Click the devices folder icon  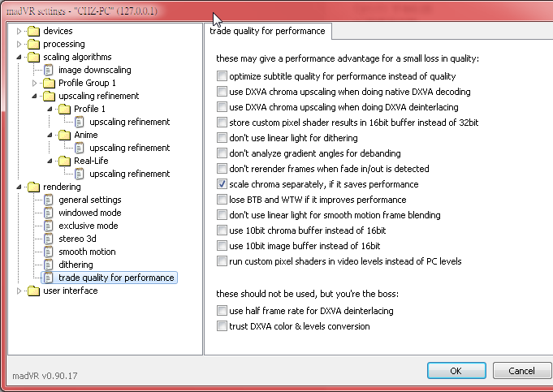pyautogui.click(x=33, y=31)
